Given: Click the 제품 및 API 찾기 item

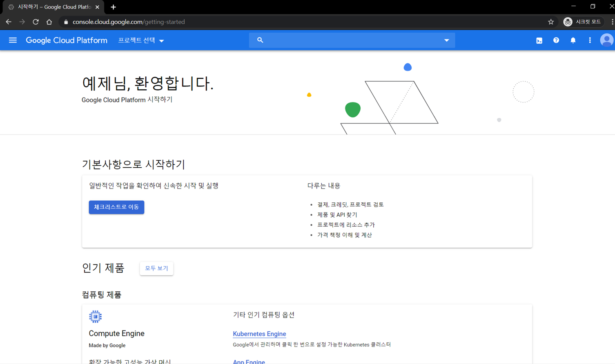Looking at the screenshot, I should 337,215.
